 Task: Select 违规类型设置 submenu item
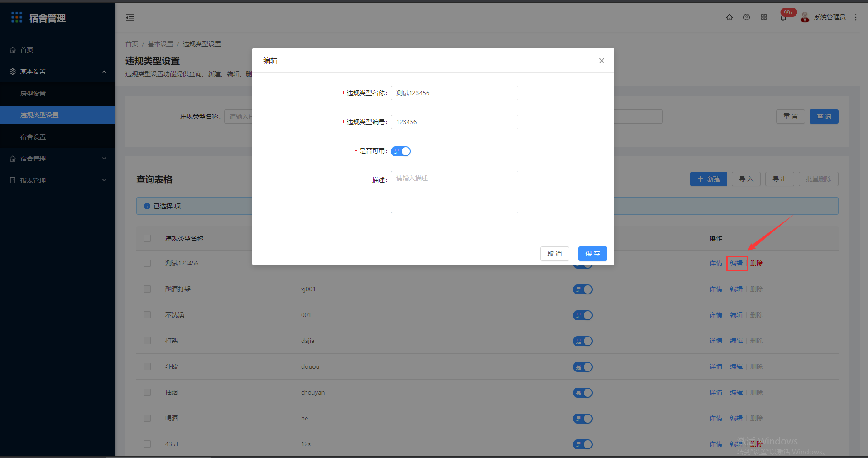pos(57,115)
